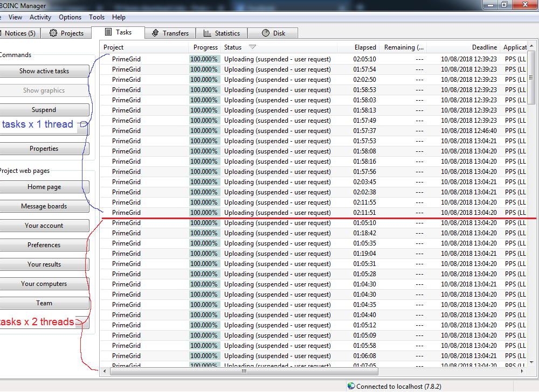
Task: Click the horizontal scrollbar left arrow
Action: (105, 371)
